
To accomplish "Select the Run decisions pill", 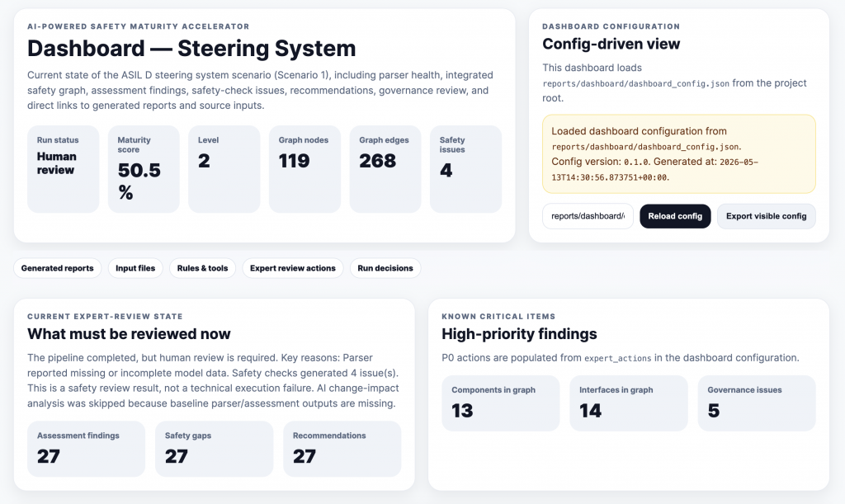I will (385, 268).
